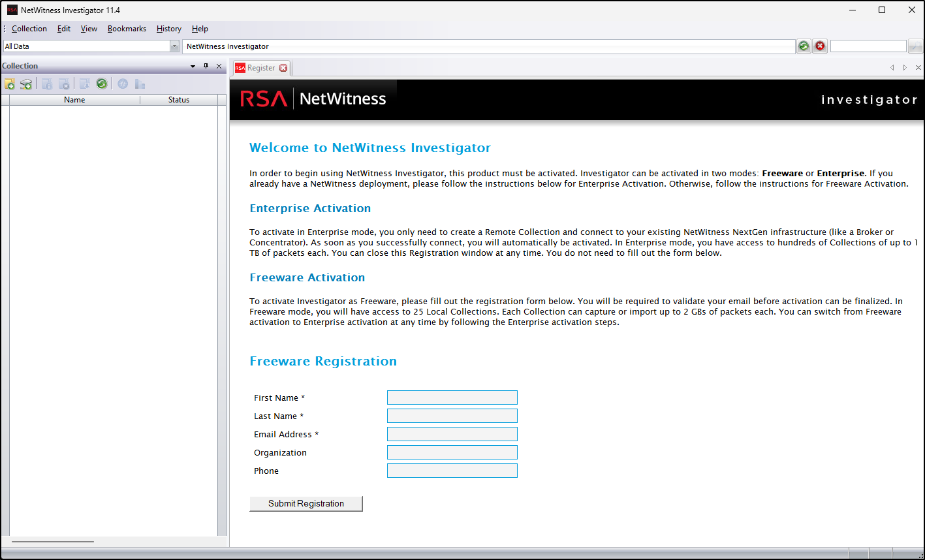Click the New Local Collection folder icon
Viewport: 925px width, 560px height.
tap(10, 84)
